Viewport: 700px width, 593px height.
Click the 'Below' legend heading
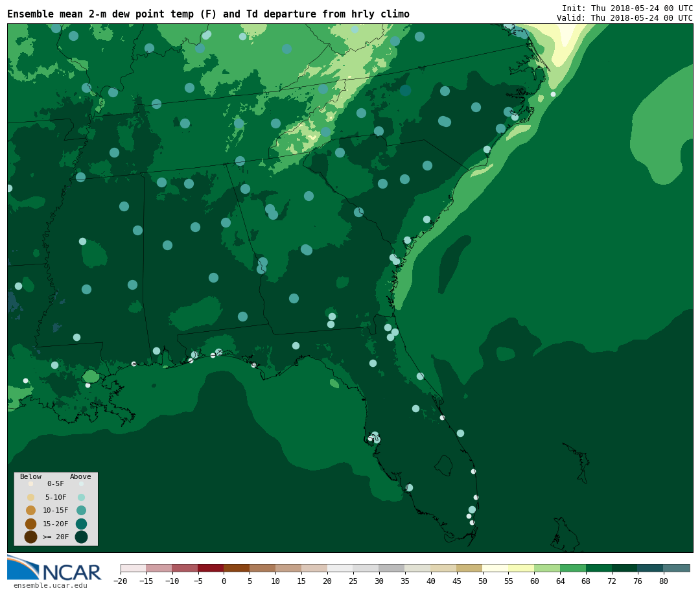tap(31, 476)
